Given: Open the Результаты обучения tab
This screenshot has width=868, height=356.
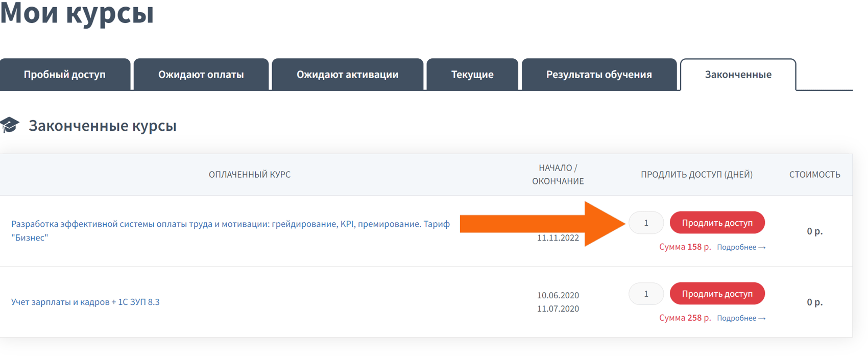Looking at the screenshot, I should coord(599,75).
